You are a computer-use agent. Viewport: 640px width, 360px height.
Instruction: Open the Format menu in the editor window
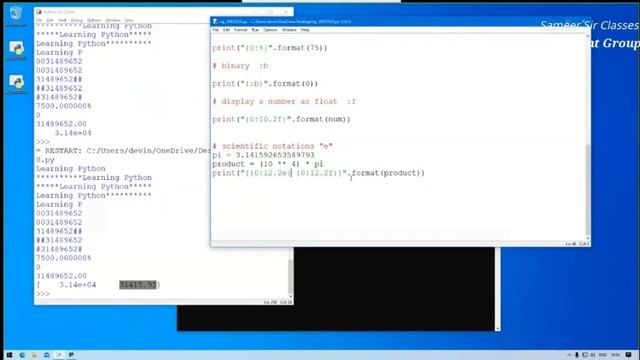[240, 30]
